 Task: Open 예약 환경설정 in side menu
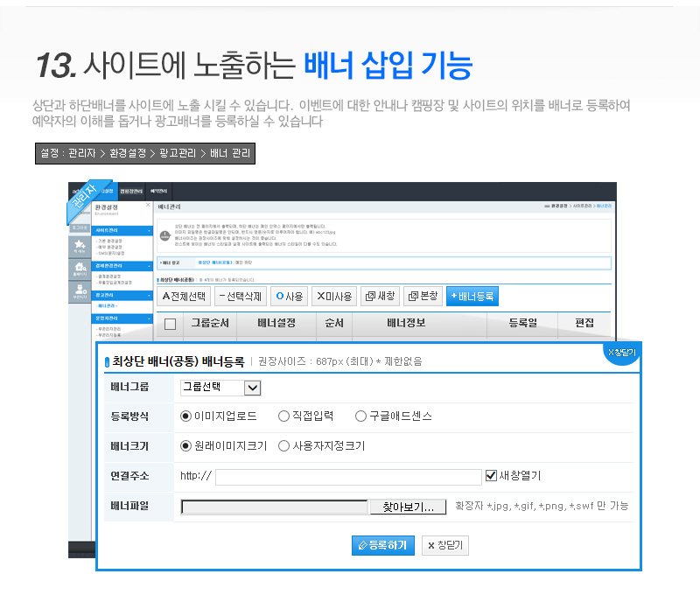pyautogui.click(x=108, y=247)
